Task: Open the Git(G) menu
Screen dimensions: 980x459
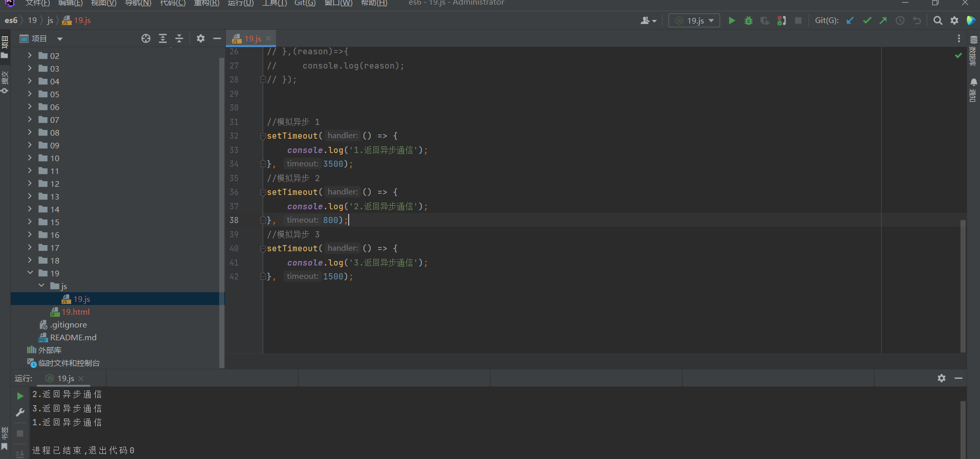Action: (305, 3)
